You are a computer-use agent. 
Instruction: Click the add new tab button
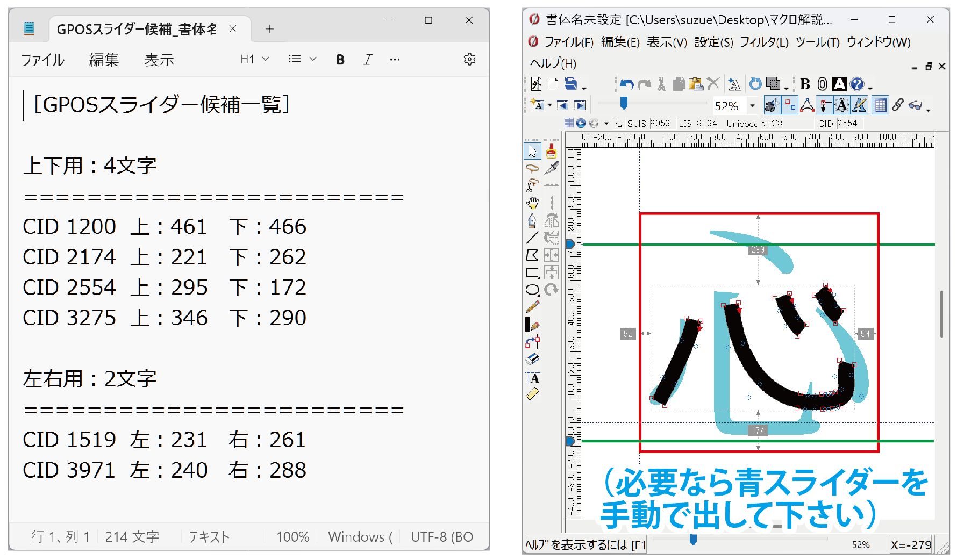click(x=270, y=29)
